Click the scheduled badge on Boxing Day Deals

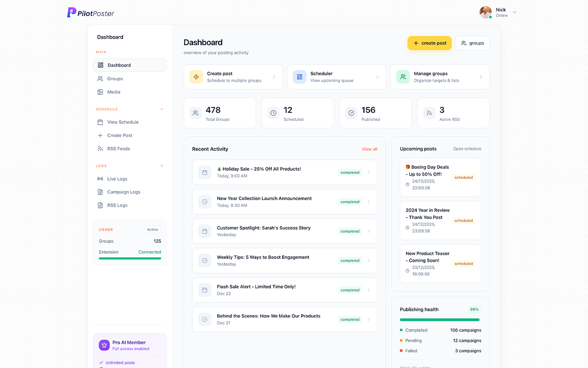pos(464,178)
